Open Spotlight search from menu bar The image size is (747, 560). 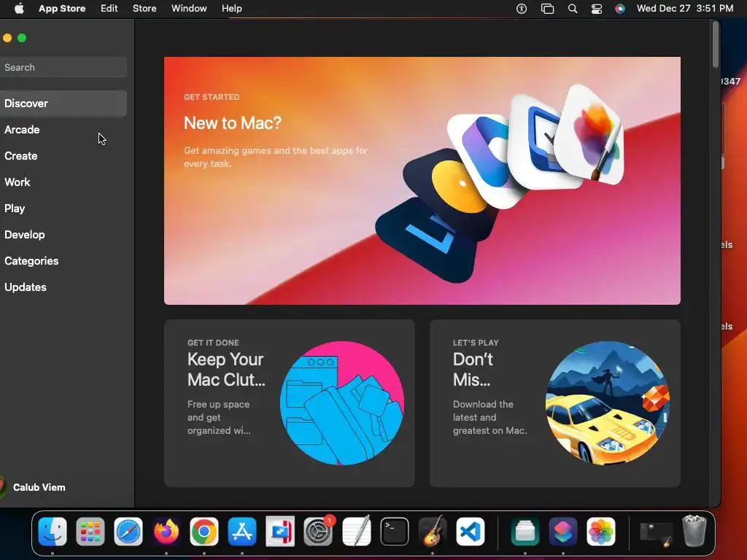point(573,9)
